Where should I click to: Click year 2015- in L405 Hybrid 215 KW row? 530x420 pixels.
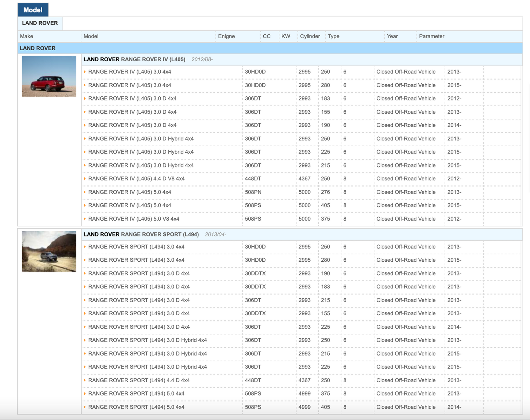tap(454, 165)
